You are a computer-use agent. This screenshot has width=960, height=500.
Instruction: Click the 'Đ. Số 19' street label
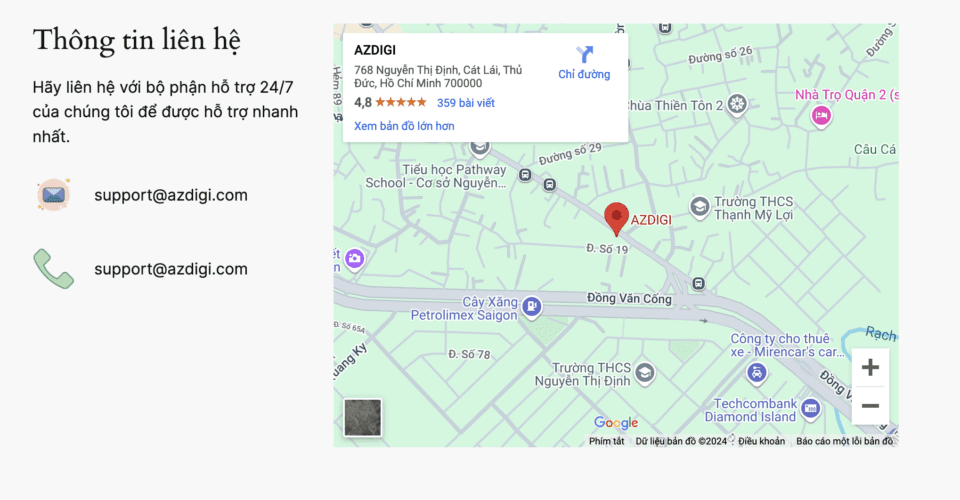[607, 248]
